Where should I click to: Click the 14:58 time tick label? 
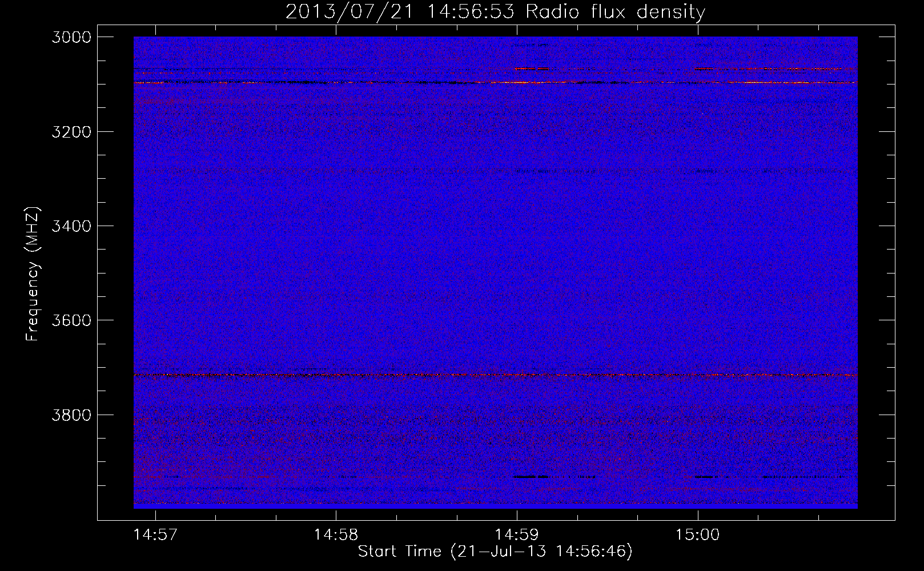[x=336, y=535]
